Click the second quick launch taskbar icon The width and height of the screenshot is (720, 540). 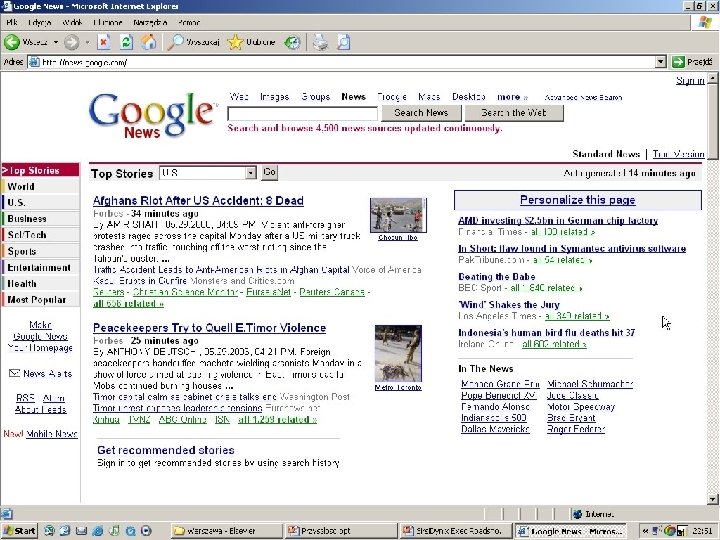coord(64,531)
